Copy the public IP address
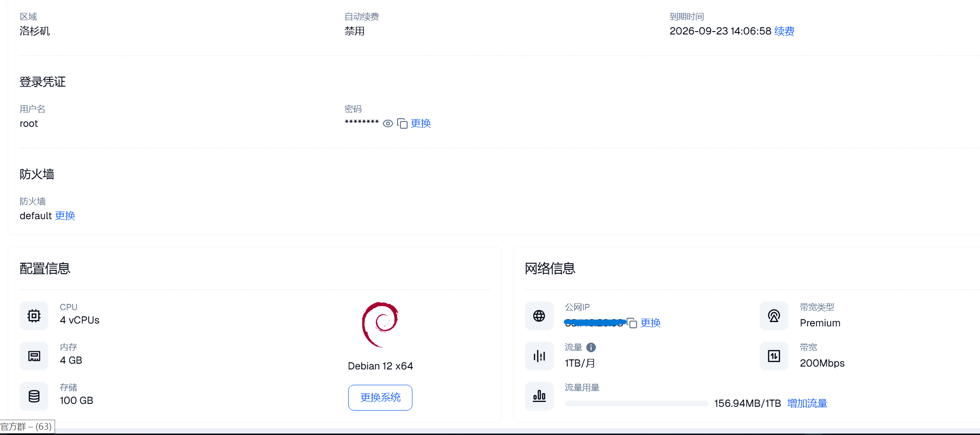 pos(632,323)
